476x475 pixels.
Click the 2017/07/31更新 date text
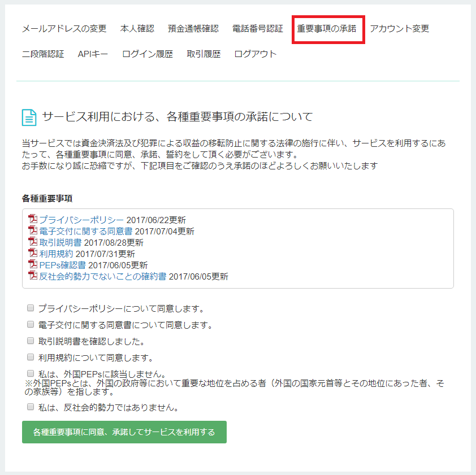(x=105, y=254)
